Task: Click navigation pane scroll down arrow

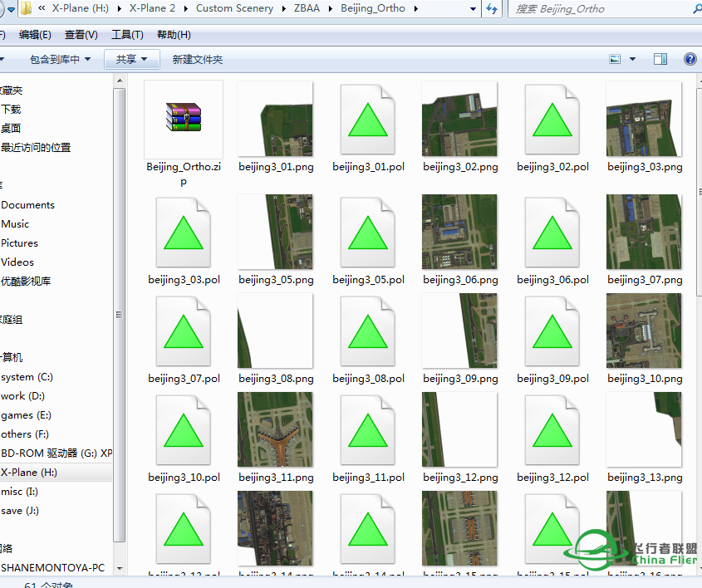Action: coord(119,569)
